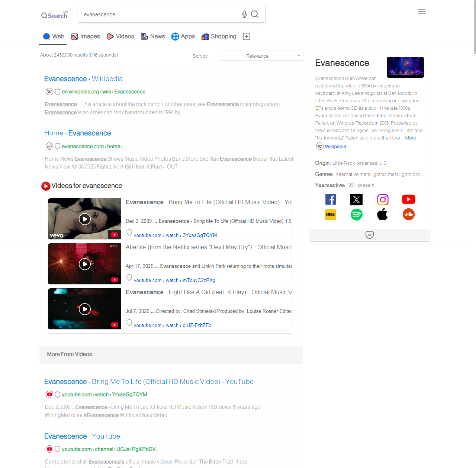
Task: Expand the Evanescence info panel chevron
Action: 369,235
